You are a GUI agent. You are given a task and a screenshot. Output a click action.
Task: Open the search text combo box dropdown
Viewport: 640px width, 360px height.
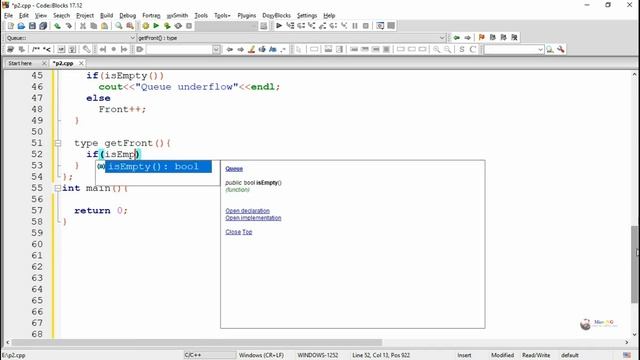(x=216, y=49)
